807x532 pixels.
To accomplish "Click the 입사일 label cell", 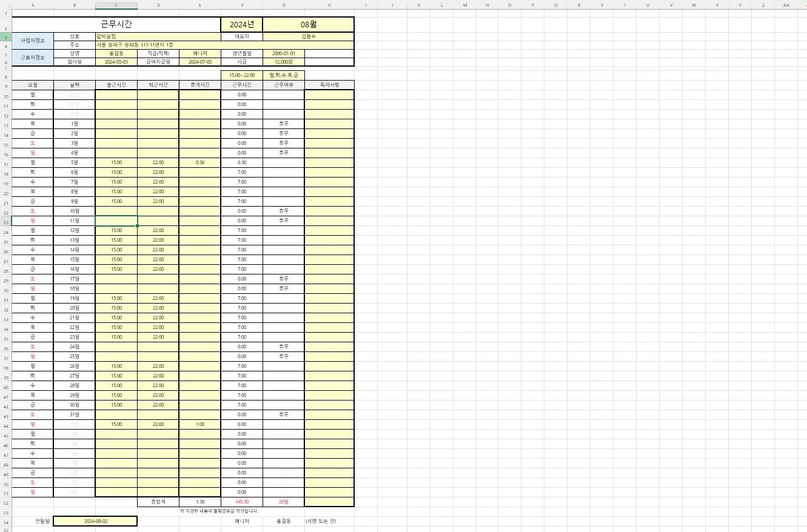I will click(x=75, y=62).
